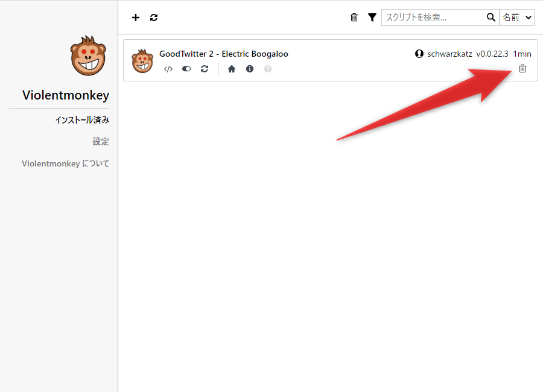Click the version text v0.0.22.3
The height and width of the screenshot is (392, 543).
pyautogui.click(x=492, y=54)
